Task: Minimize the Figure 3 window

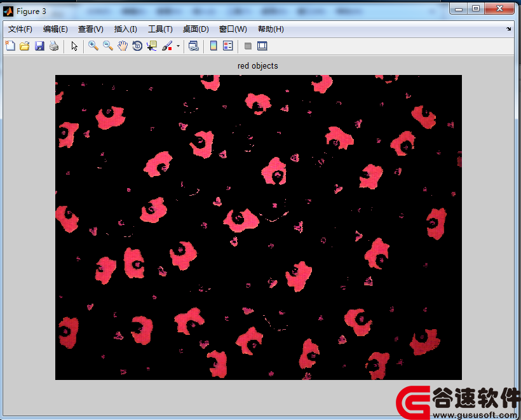Action: pos(459,9)
